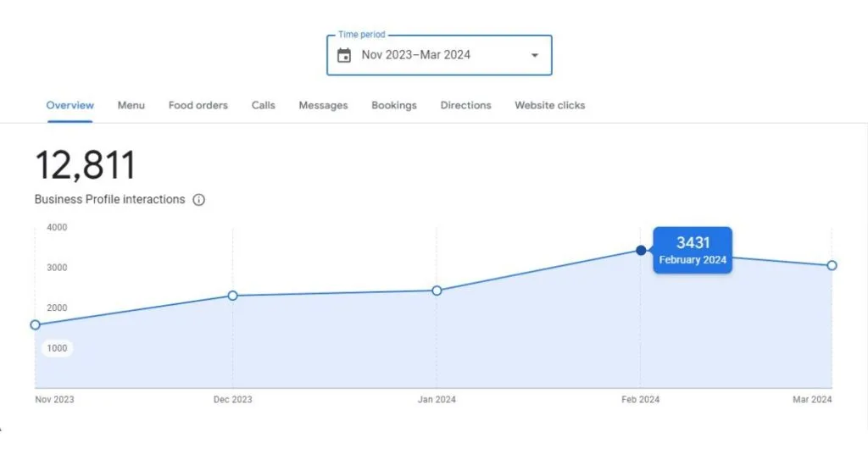Click the 3000 y-axis label
868x454 pixels.
click(57, 268)
